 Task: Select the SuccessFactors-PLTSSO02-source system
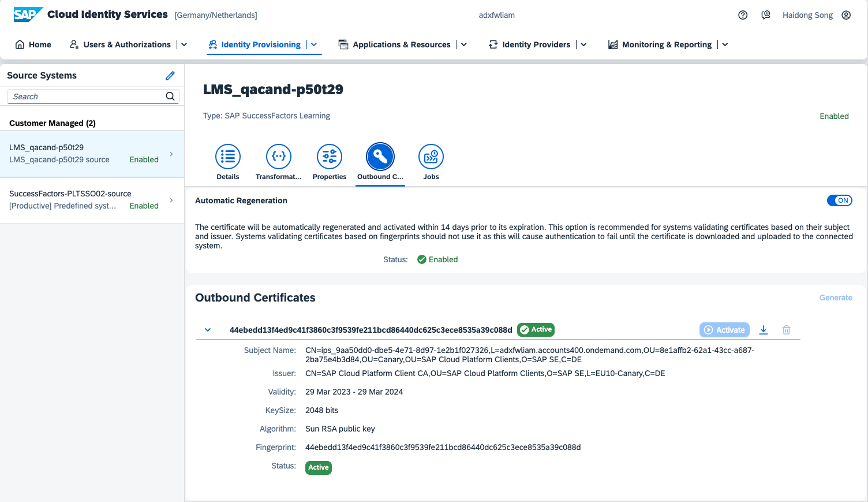92,200
